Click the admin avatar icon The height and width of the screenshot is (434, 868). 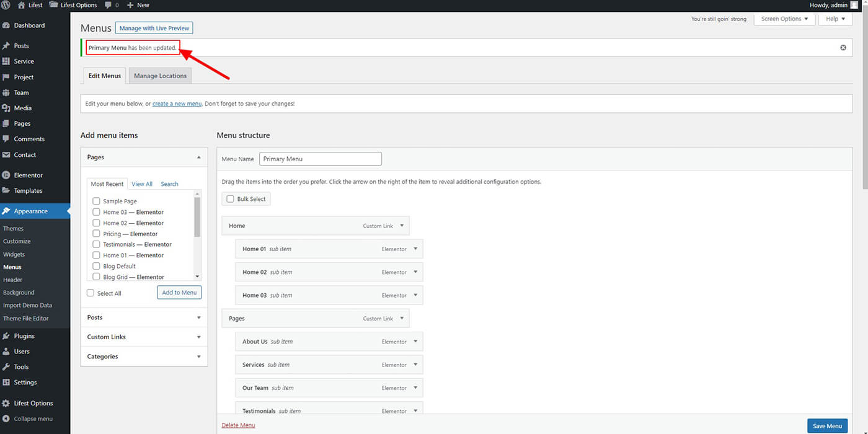[x=854, y=5]
